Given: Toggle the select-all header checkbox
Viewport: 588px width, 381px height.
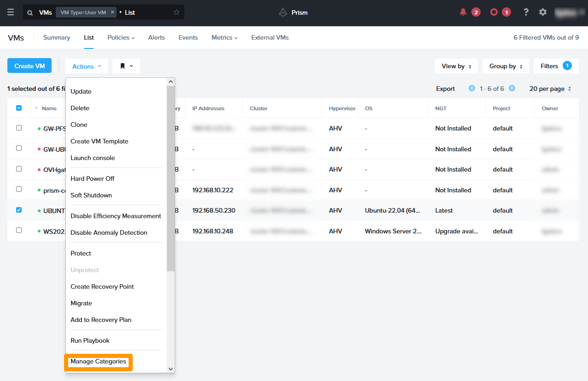Looking at the screenshot, I should tap(19, 108).
